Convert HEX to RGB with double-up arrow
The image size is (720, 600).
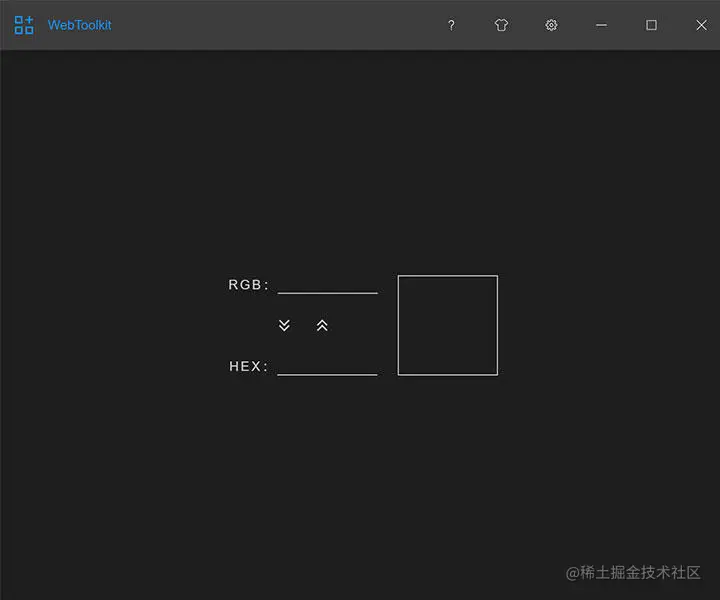pyautogui.click(x=322, y=325)
